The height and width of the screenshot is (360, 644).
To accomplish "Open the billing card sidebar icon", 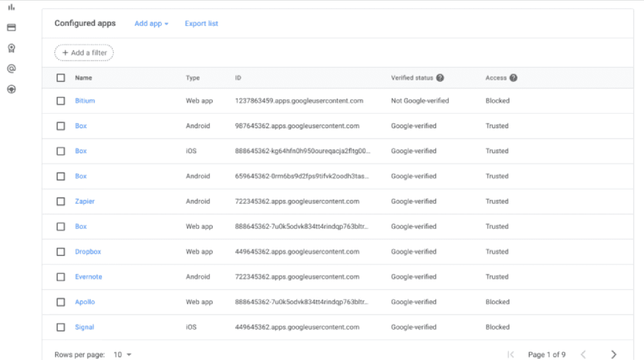I will [x=11, y=28].
